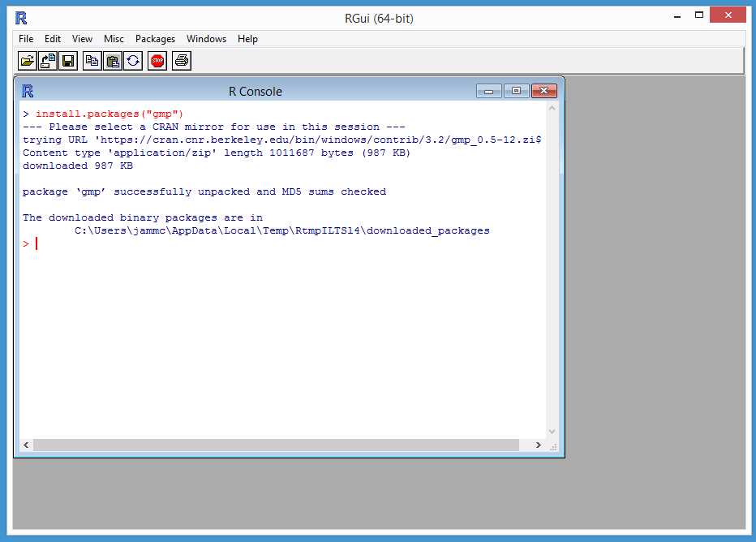Minimize the RGui main window
Viewport: 756px width, 542px height.
coord(677,16)
